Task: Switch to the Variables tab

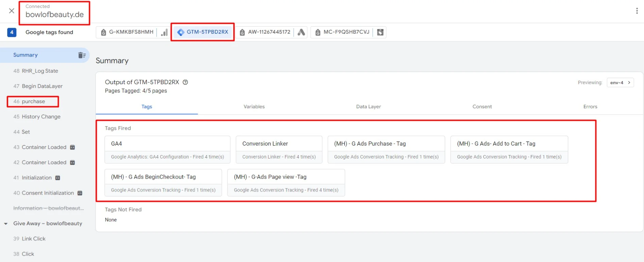Action: click(254, 107)
